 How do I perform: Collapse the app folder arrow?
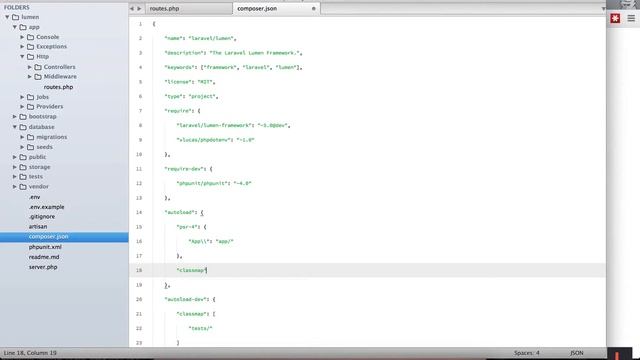click(15, 27)
